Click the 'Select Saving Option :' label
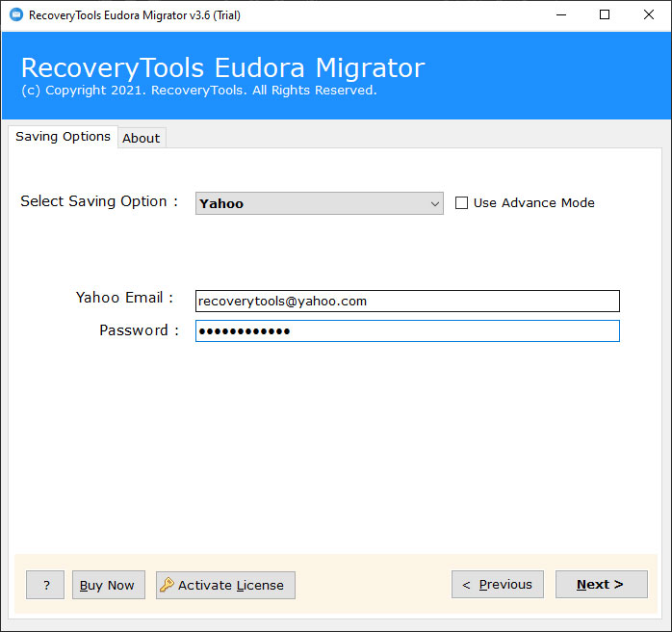This screenshot has width=672, height=632. (x=99, y=201)
